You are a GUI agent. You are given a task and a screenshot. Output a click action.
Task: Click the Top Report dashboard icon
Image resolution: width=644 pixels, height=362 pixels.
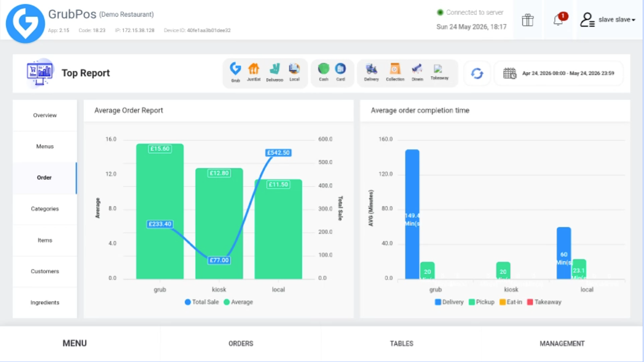click(x=40, y=73)
